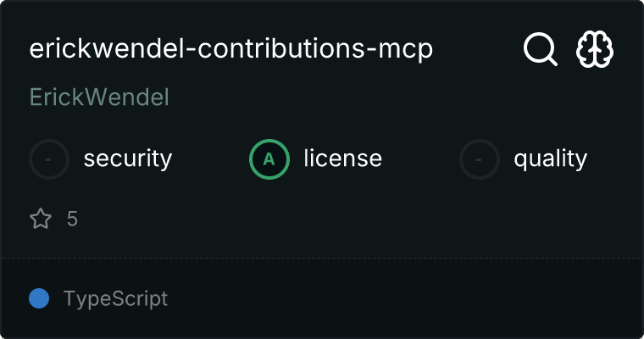Open the ErickWendel author link
This screenshot has width=644, height=339.
(99, 97)
